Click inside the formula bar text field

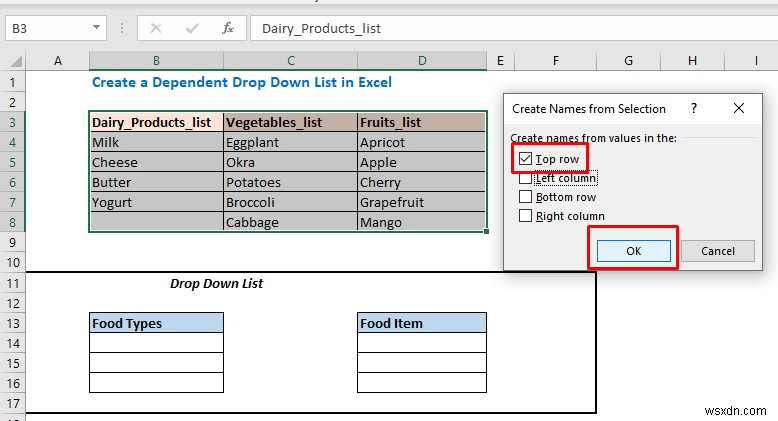[500, 28]
